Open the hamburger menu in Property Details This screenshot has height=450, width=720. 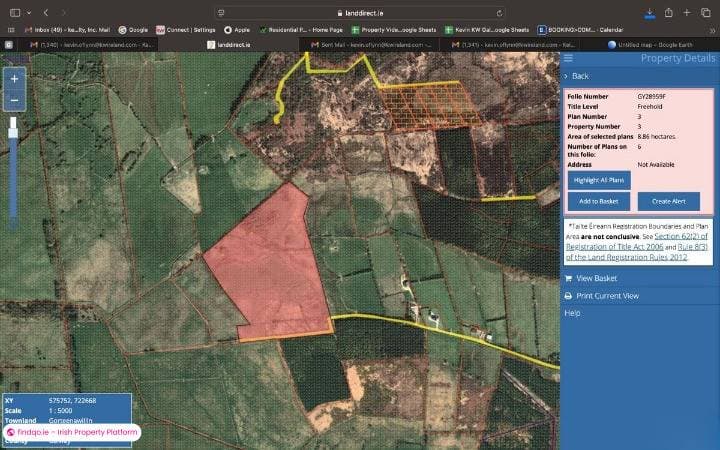click(x=568, y=58)
